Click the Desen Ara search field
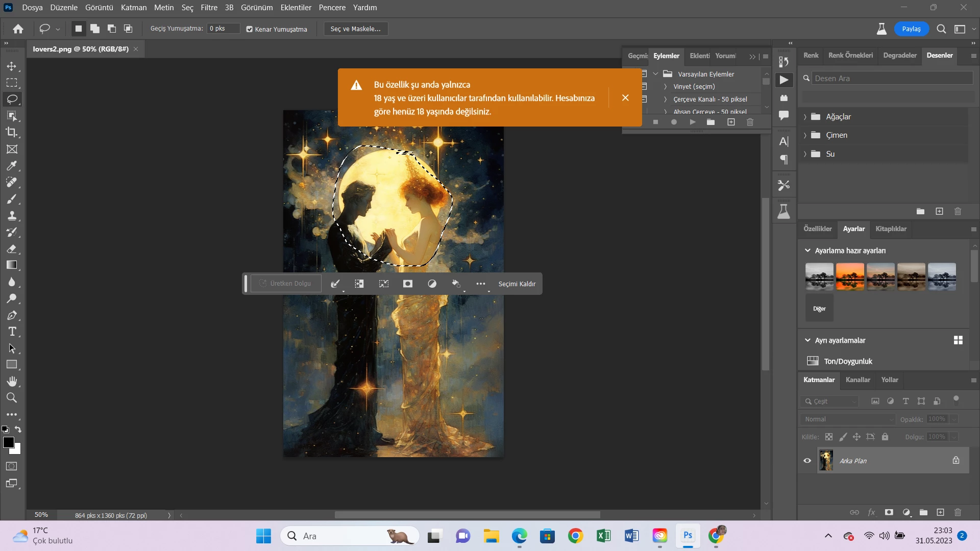This screenshot has width=980, height=551. [891, 78]
